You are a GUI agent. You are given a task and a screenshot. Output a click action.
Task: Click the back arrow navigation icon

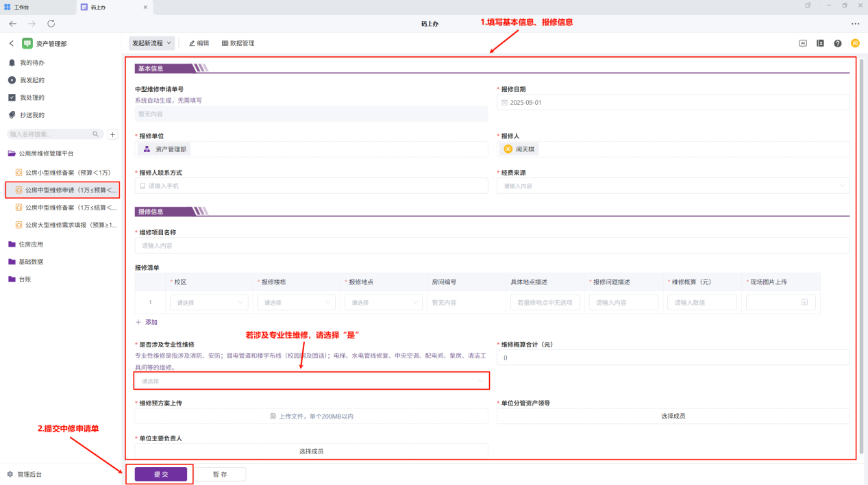pos(12,23)
